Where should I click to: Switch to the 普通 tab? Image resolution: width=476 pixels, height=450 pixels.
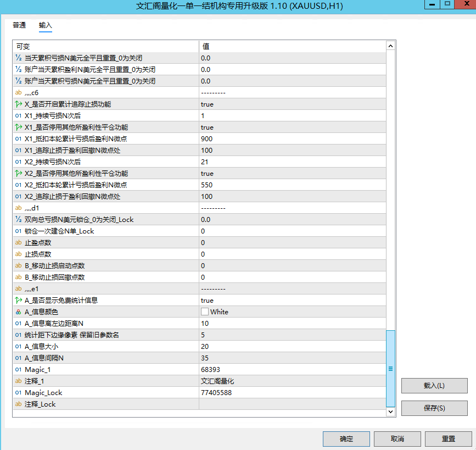(x=19, y=25)
